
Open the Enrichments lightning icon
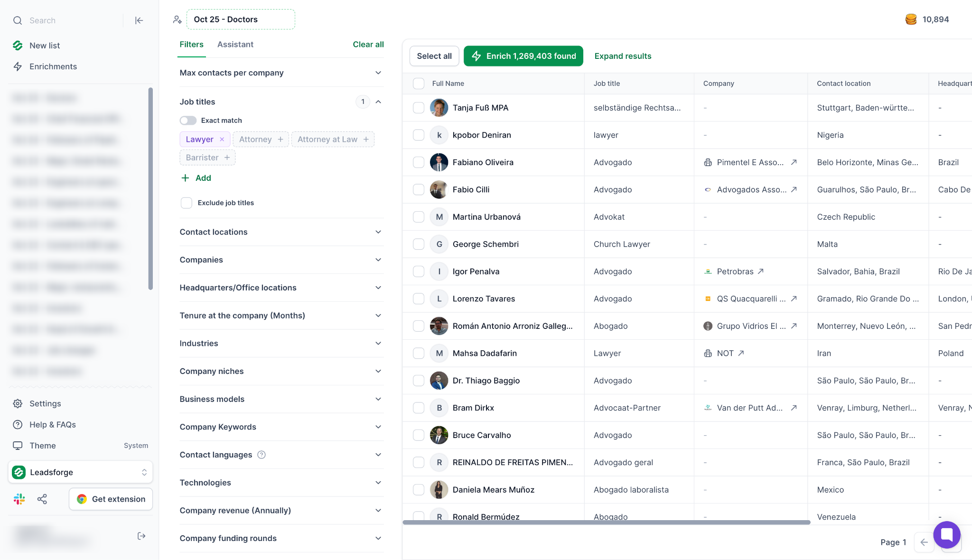tap(18, 66)
